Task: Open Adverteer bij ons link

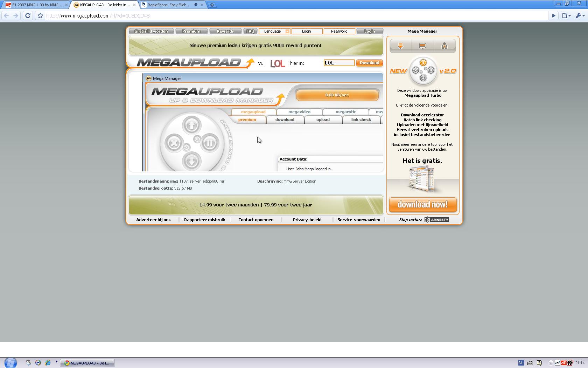Action: 153,220
